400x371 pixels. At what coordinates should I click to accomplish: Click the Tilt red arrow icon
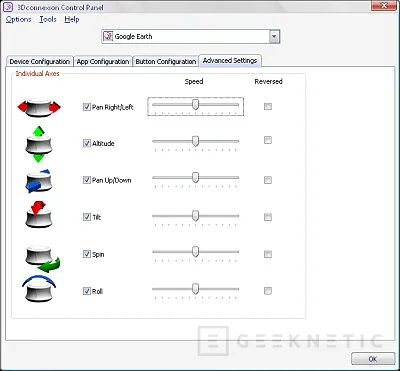tap(39, 214)
